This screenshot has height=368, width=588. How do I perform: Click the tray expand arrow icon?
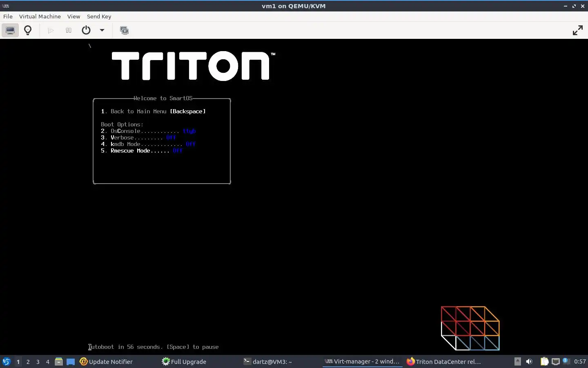[x=517, y=361]
